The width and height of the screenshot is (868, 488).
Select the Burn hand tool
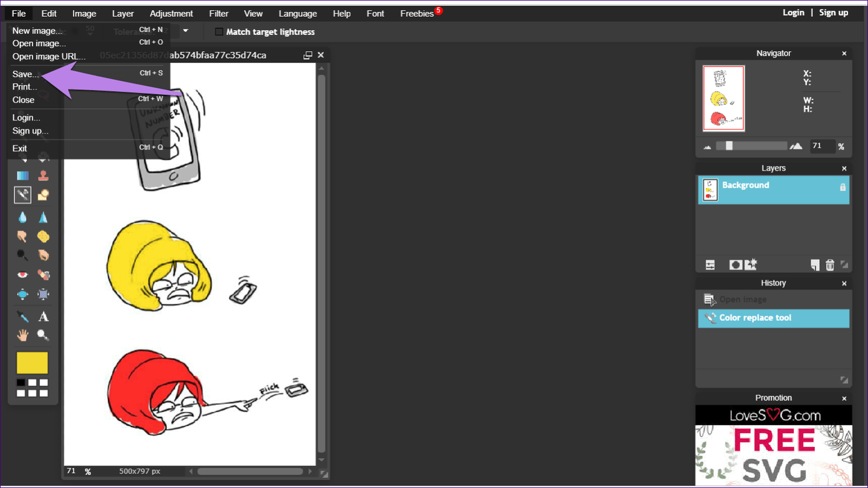43,255
